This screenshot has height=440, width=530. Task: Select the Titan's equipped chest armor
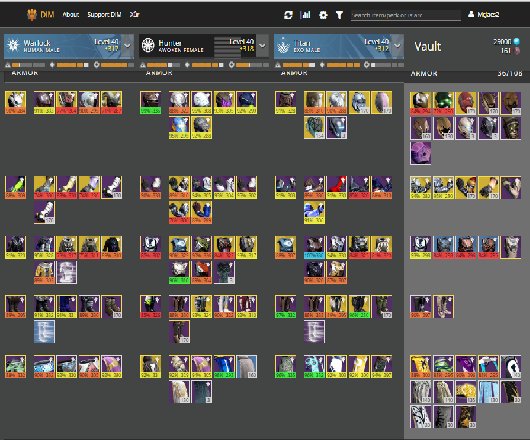point(286,247)
